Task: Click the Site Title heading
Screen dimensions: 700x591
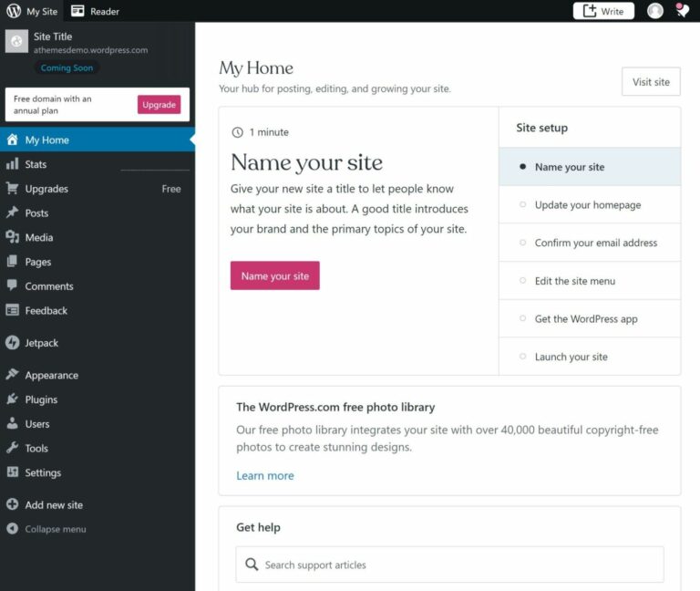Action: (53, 36)
